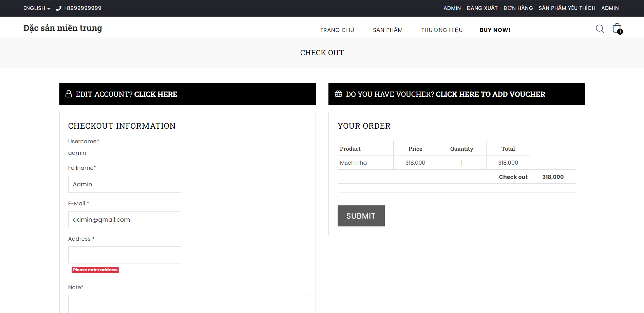The image size is (644, 313).
Task: Click the 'Total' column header
Action: pos(508,149)
